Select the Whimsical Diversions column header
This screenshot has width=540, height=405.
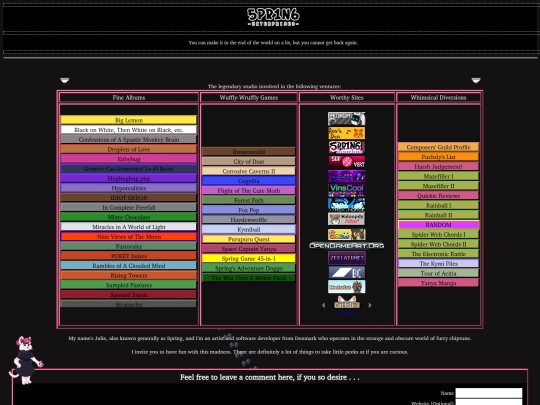point(438,97)
